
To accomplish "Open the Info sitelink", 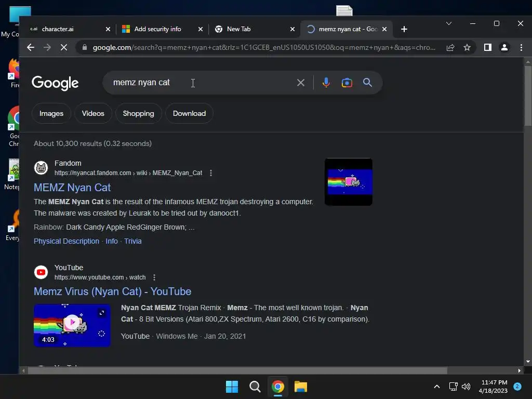I will click(112, 241).
